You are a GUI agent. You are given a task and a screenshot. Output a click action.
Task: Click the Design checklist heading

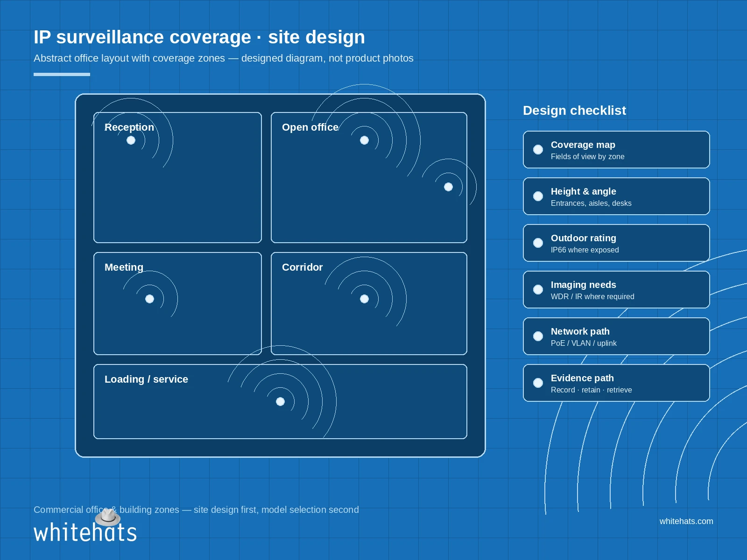click(x=574, y=110)
